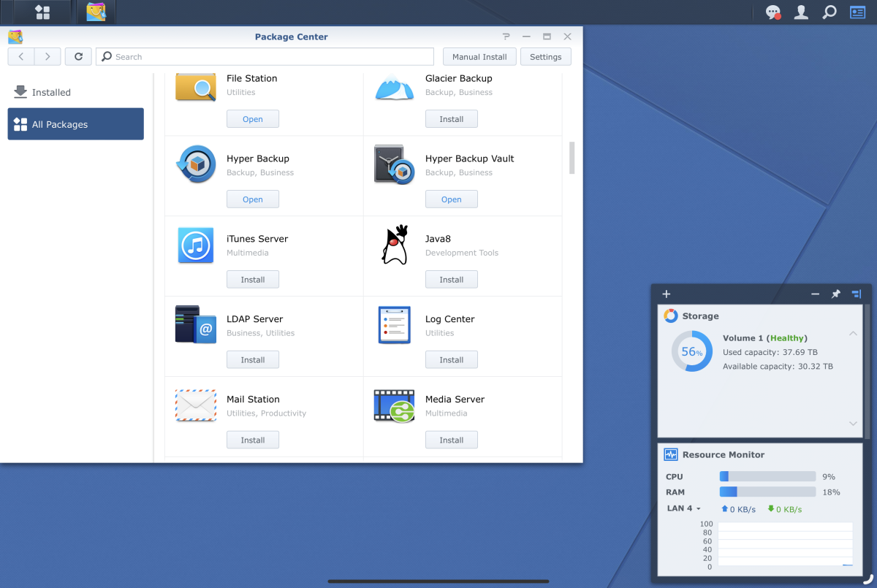
Task: Add a widget with the plus icon
Action: (x=667, y=294)
